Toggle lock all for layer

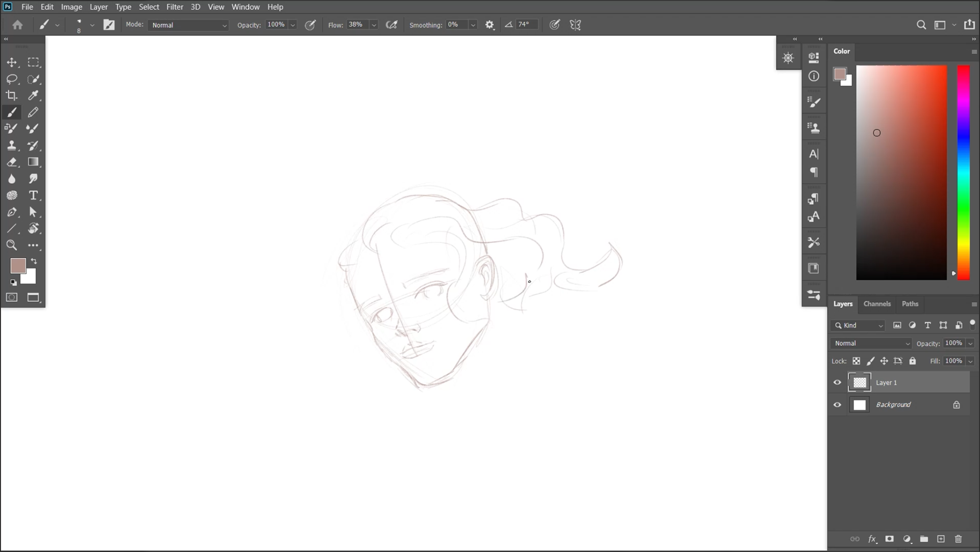(913, 361)
